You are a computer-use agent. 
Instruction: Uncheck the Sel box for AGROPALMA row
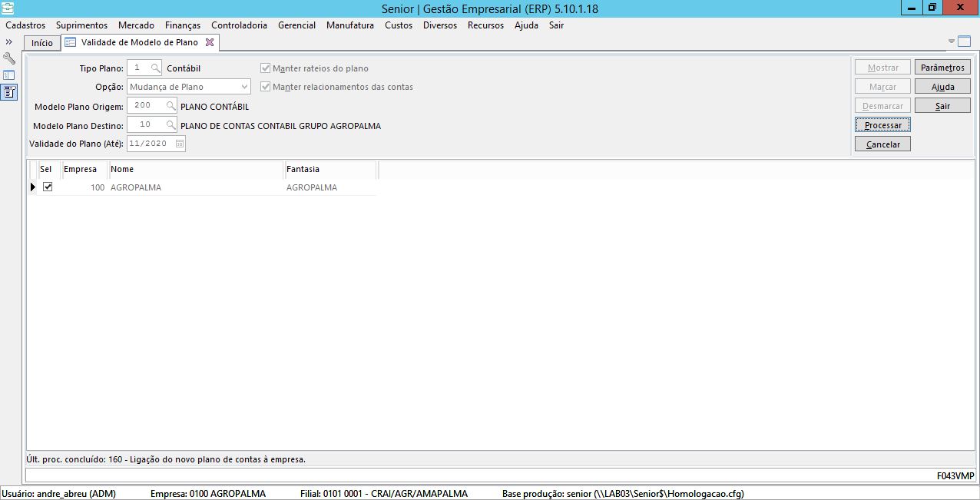[48, 187]
